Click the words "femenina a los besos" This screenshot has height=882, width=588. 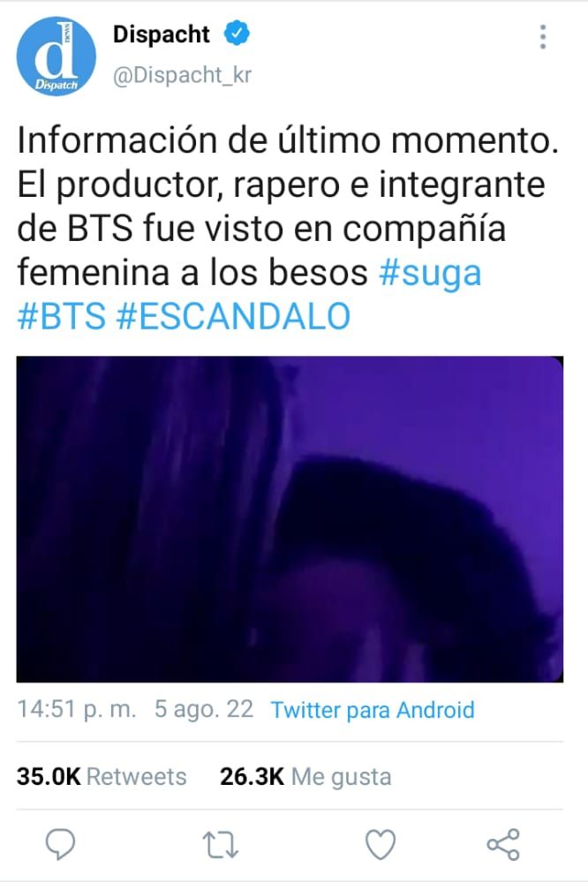coord(192,272)
